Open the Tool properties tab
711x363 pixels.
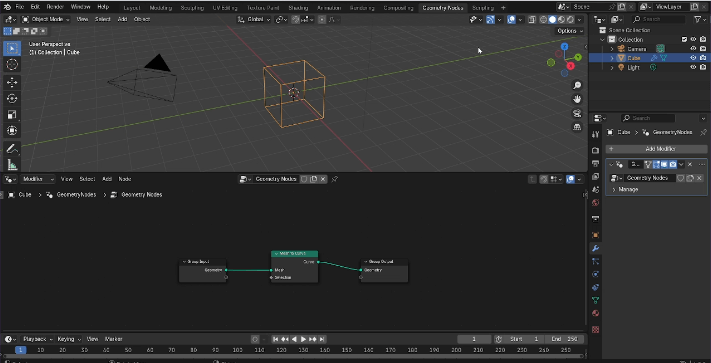tap(595, 134)
